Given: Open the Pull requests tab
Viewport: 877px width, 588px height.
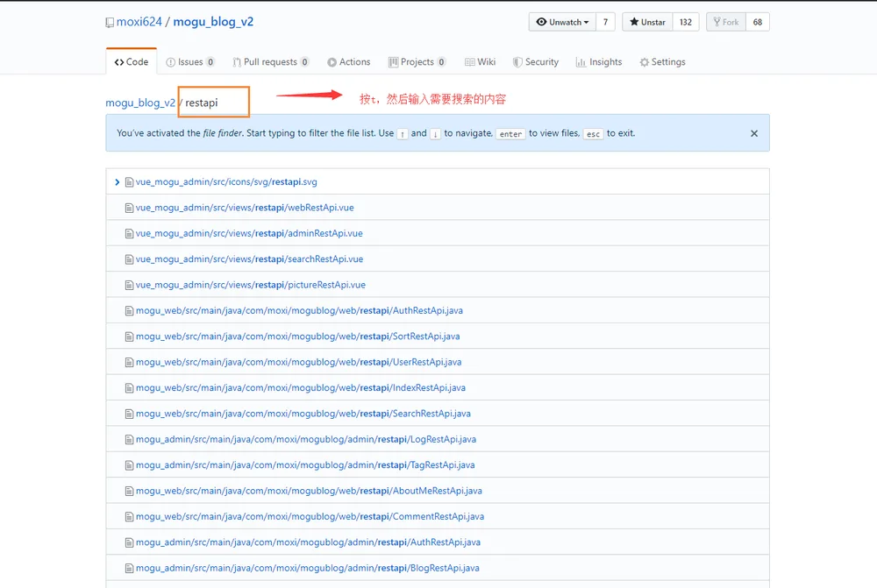Looking at the screenshot, I should (x=271, y=62).
